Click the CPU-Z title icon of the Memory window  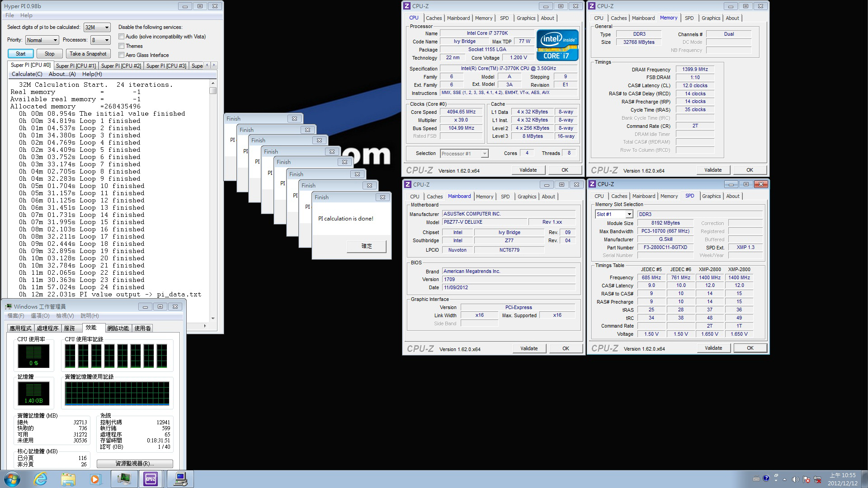(592, 6)
